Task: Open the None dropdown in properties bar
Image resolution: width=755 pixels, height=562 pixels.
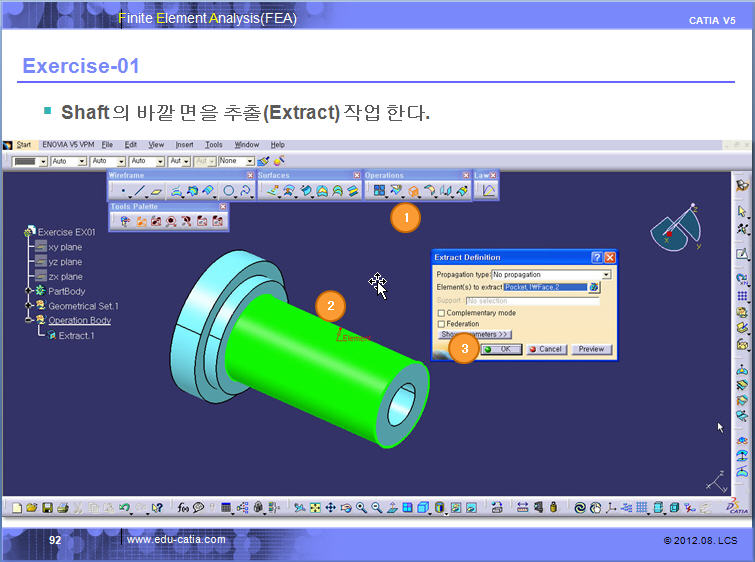Action: pyautogui.click(x=249, y=161)
